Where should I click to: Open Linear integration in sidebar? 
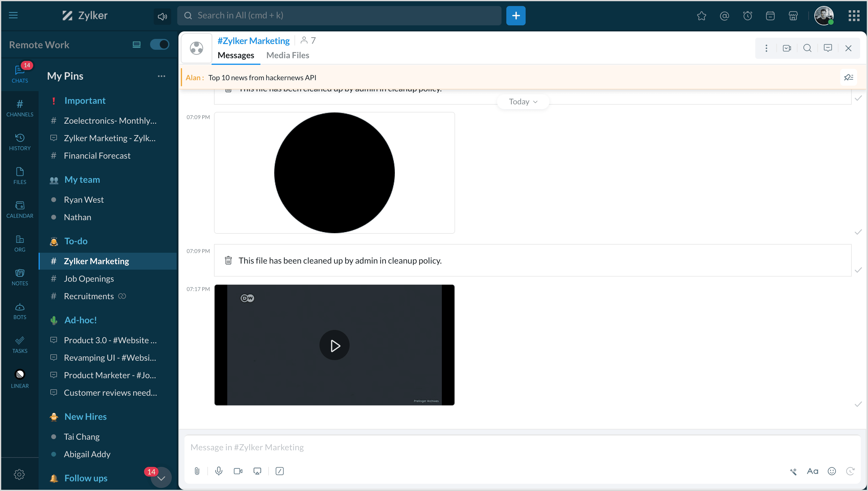20,379
